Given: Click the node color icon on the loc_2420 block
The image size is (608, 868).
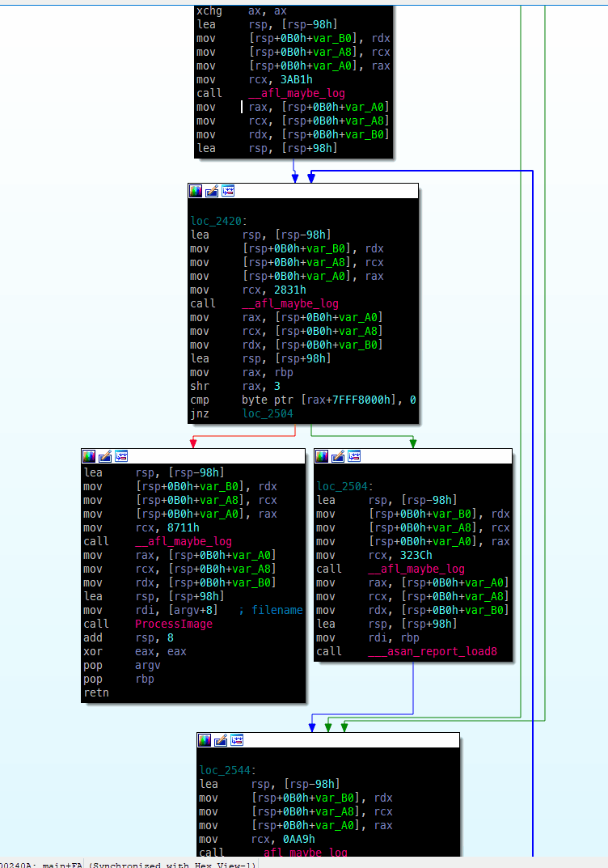Looking at the screenshot, I should pos(196,191).
